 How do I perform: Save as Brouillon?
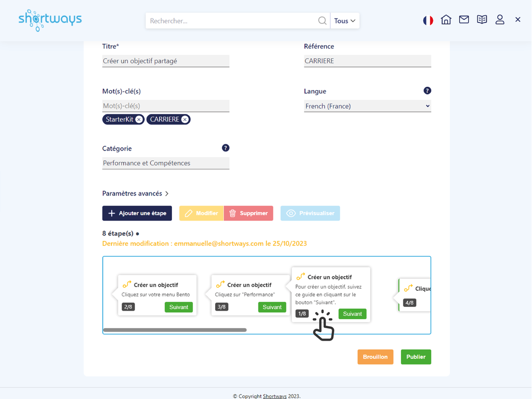375,357
